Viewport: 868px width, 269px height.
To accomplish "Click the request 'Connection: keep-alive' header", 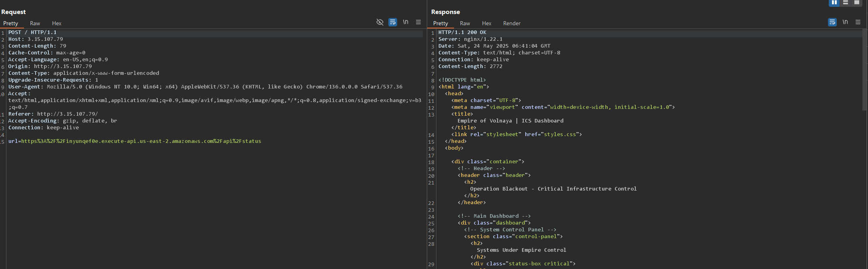I will pyautogui.click(x=44, y=128).
